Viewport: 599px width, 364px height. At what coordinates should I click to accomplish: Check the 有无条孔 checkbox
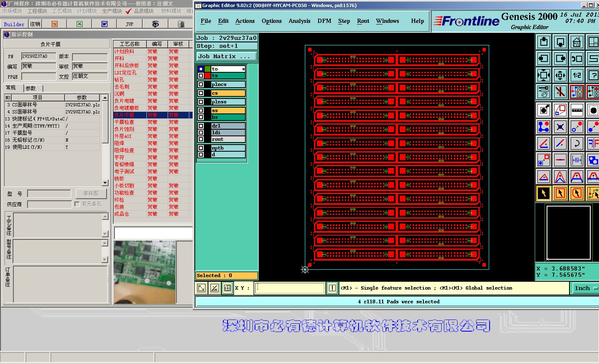click(x=77, y=204)
